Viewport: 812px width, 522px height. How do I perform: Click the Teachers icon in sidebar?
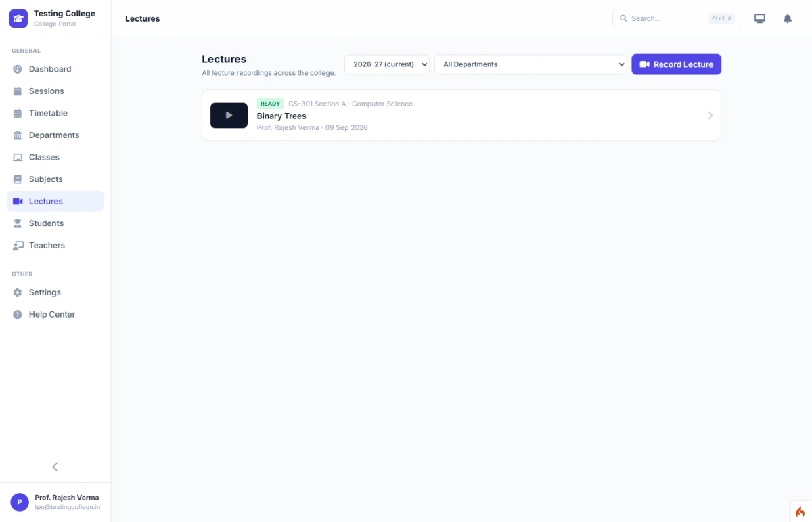click(18, 246)
